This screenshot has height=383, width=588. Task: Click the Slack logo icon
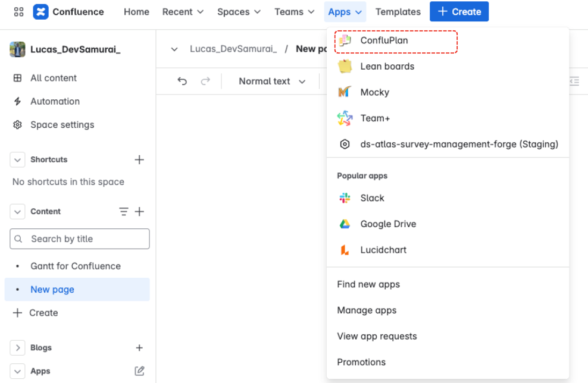pos(345,198)
